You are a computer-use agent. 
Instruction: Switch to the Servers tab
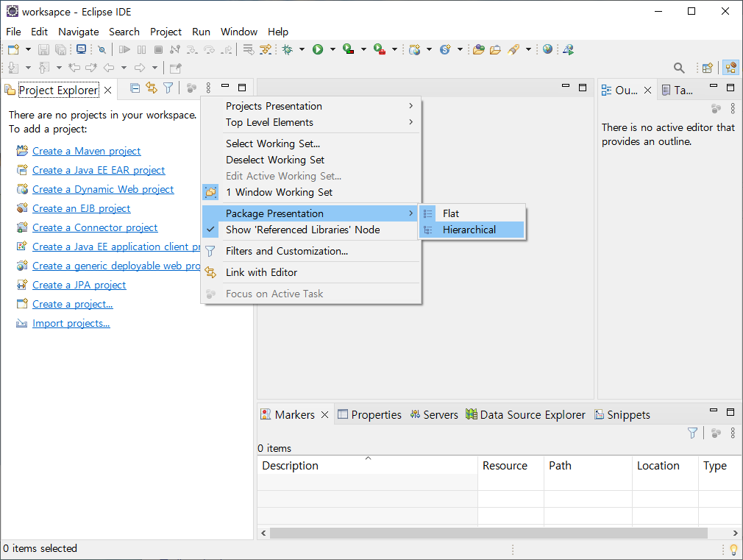(x=434, y=415)
